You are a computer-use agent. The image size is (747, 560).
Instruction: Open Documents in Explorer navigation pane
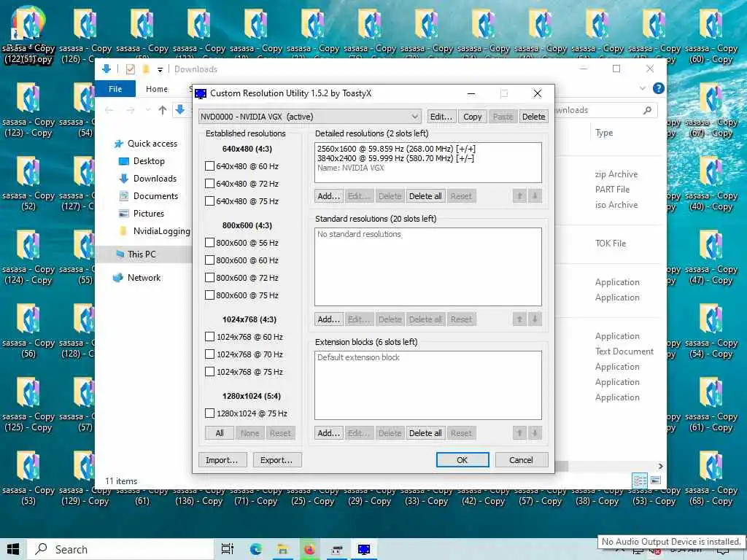[x=155, y=196]
